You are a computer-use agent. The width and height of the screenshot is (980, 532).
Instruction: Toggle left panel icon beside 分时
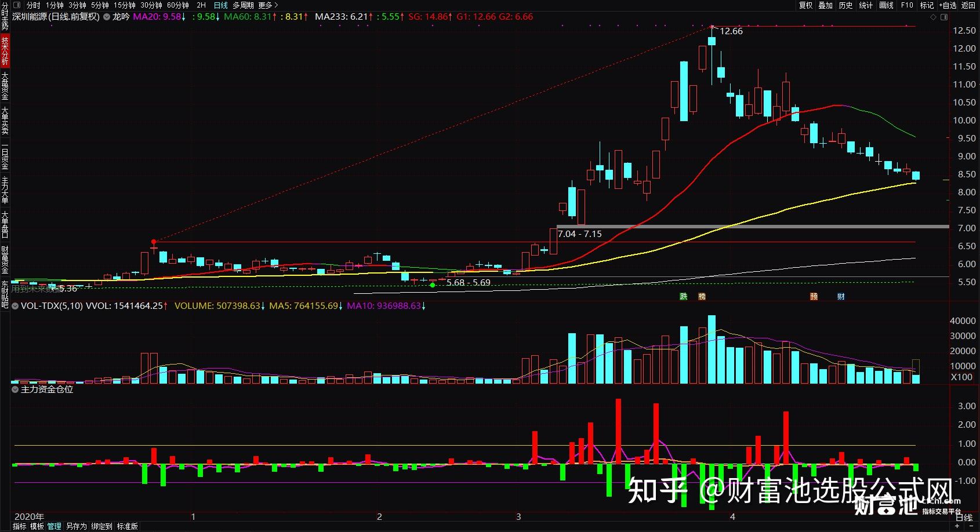[17, 5]
